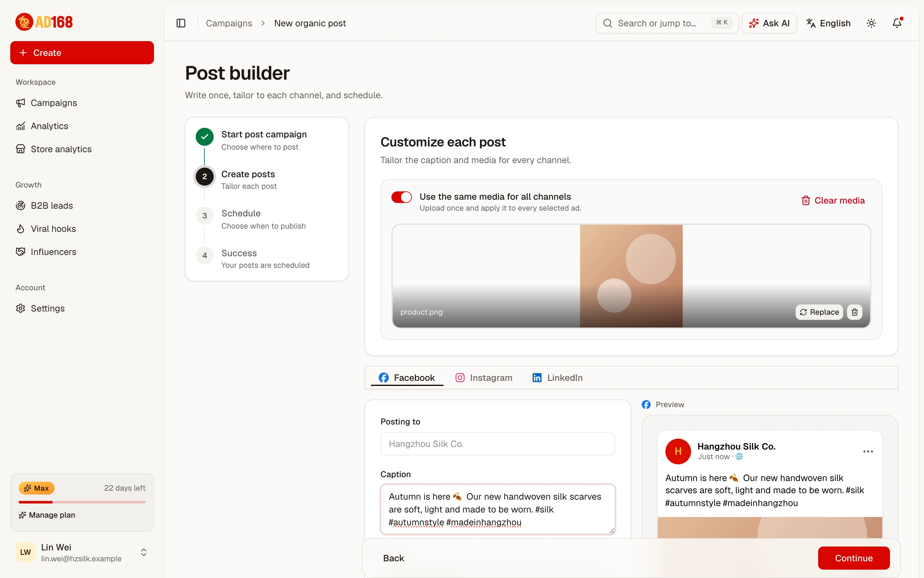Click the product.png media thumbnail
This screenshot has width=924, height=578.
[x=631, y=276]
